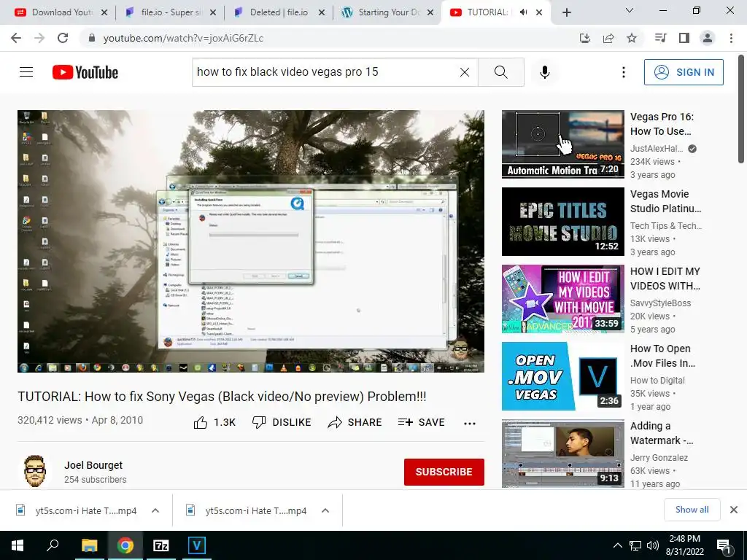
Task: Open Joel Bourget channel name link
Action: [93, 465]
